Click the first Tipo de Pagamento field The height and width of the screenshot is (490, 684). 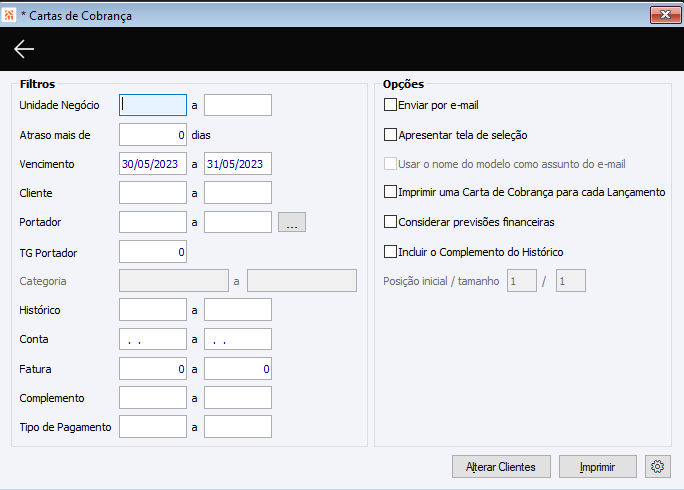(x=153, y=427)
